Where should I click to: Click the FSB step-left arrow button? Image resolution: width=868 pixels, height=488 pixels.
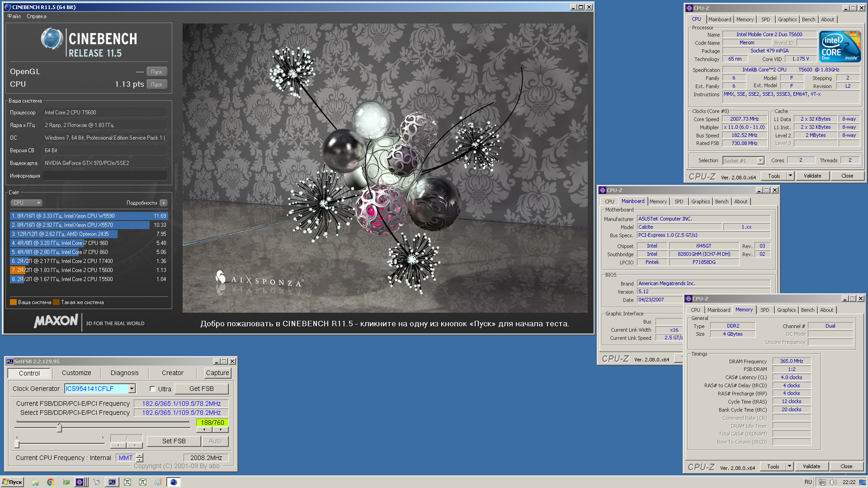204,430
